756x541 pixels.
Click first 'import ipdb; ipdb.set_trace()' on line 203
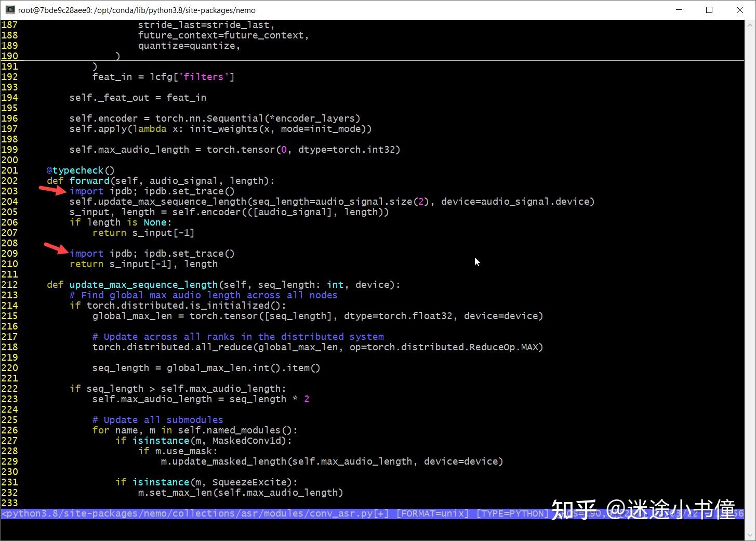[x=152, y=191]
